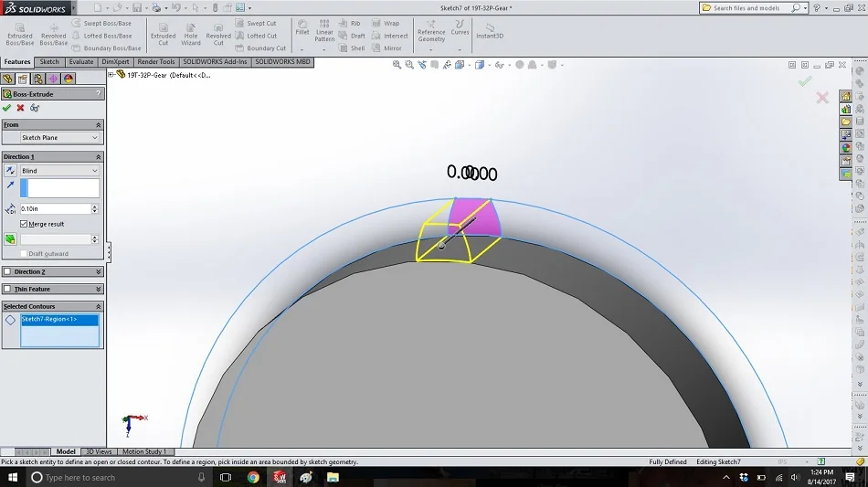Cancel the Boss-Extrude with red X

tap(20, 108)
